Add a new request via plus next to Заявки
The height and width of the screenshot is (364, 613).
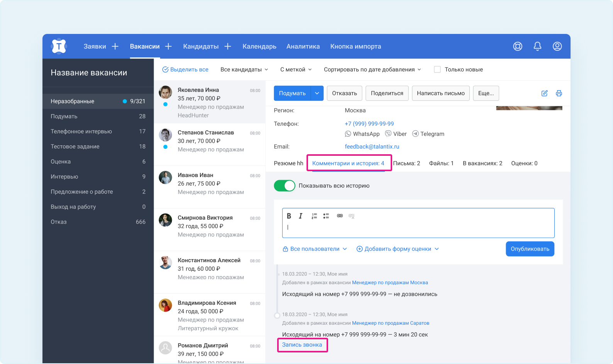(x=115, y=46)
